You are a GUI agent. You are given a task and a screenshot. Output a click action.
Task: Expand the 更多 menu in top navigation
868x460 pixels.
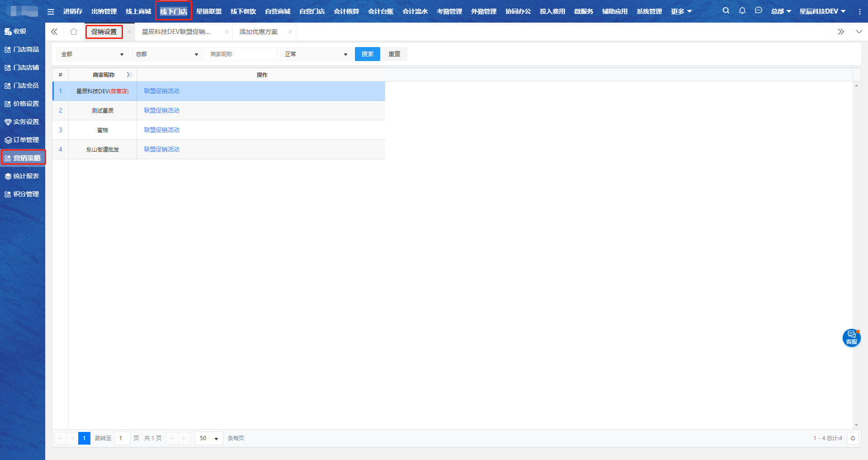681,11
